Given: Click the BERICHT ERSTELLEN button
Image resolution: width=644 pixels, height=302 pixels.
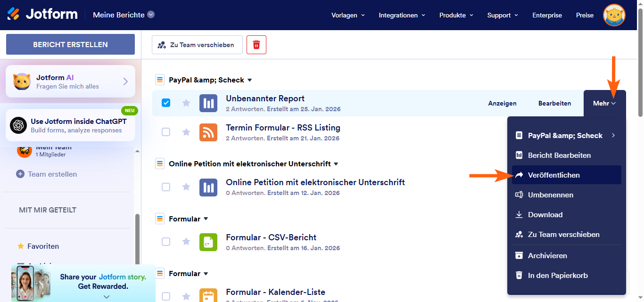Looking at the screenshot, I should click(x=70, y=44).
